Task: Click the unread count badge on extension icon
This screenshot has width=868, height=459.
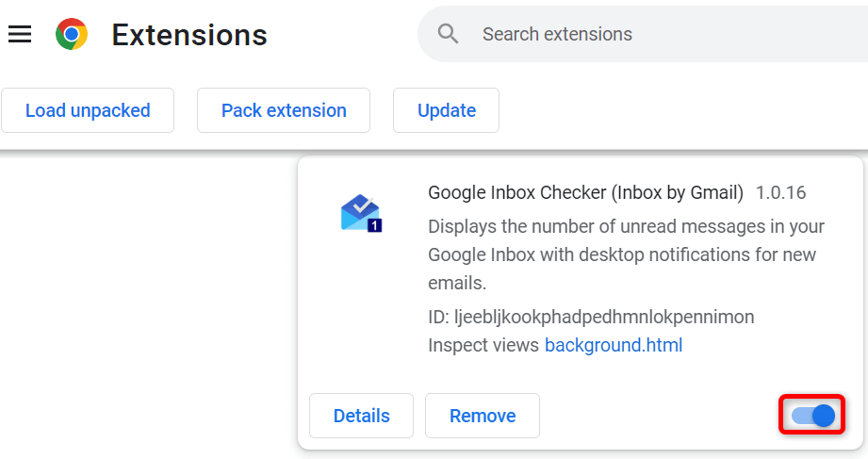Action: click(374, 225)
